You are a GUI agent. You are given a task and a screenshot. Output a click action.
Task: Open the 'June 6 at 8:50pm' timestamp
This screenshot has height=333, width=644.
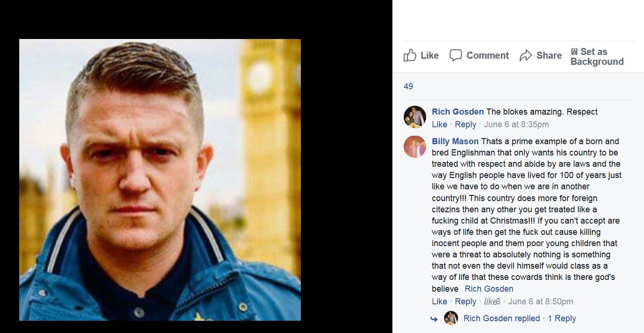tap(541, 302)
